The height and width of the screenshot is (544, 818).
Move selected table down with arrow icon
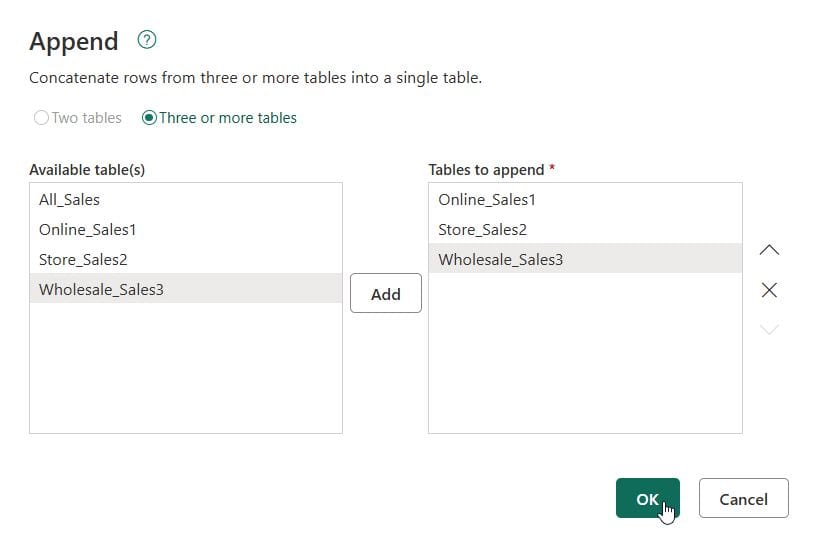pyautogui.click(x=769, y=329)
